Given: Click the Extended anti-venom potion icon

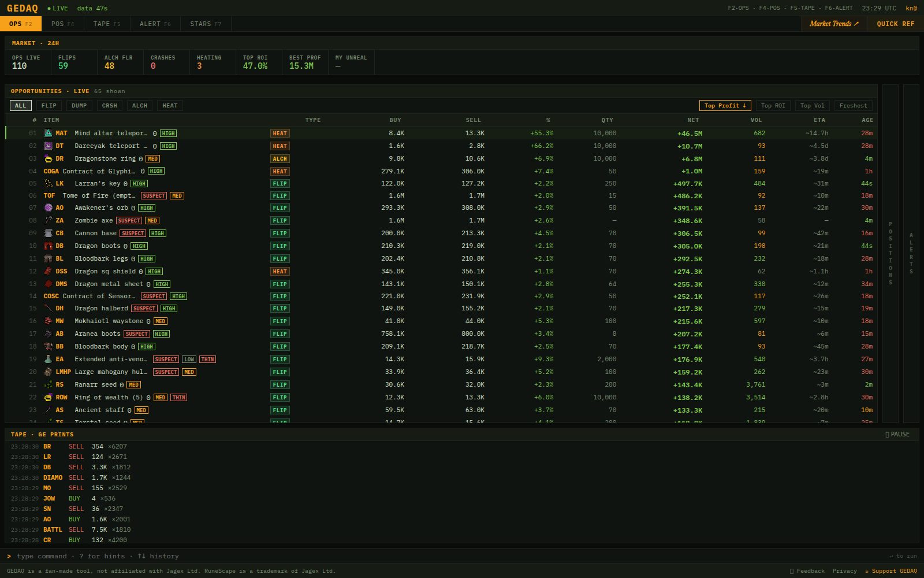Looking at the screenshot, I should click(49, 359).
